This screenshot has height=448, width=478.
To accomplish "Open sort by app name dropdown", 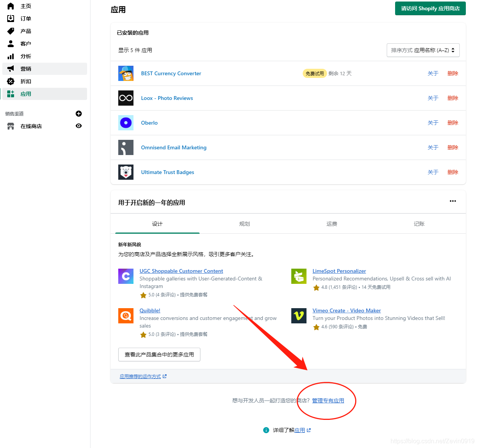I will pos(423,50).
